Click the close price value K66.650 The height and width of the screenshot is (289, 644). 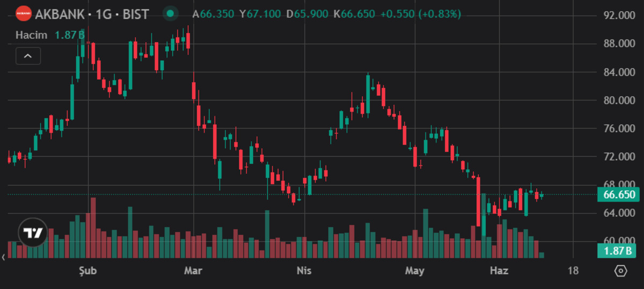354,14
